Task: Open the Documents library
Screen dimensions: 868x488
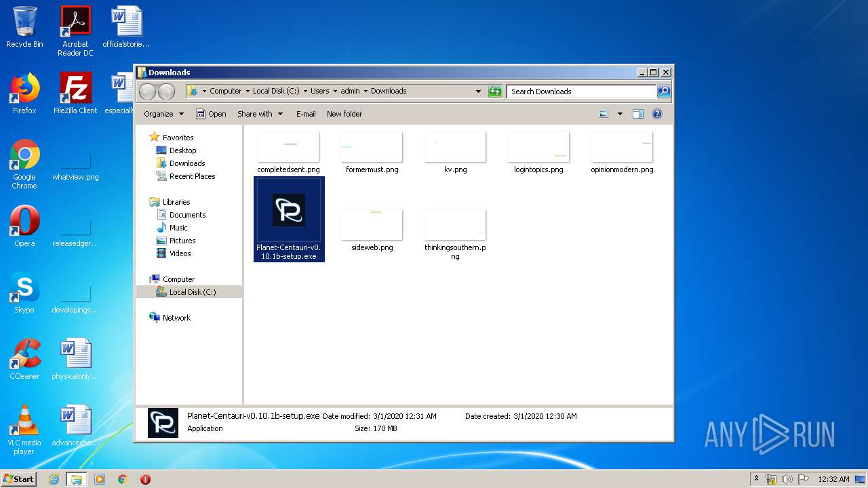Action: click(187, 215)
